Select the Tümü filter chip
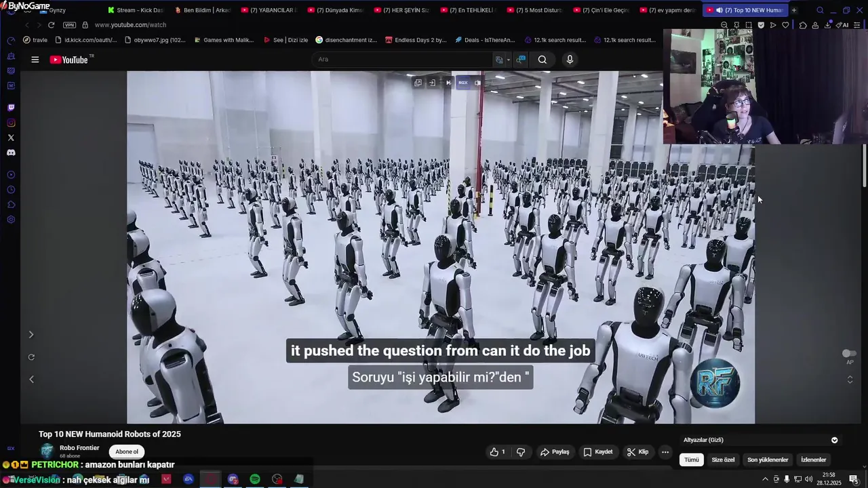 (x=691, y=460)
